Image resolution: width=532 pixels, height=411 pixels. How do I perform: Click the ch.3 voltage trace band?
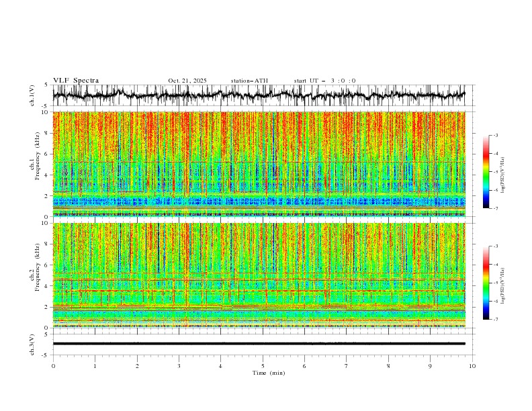coord(259,344)
